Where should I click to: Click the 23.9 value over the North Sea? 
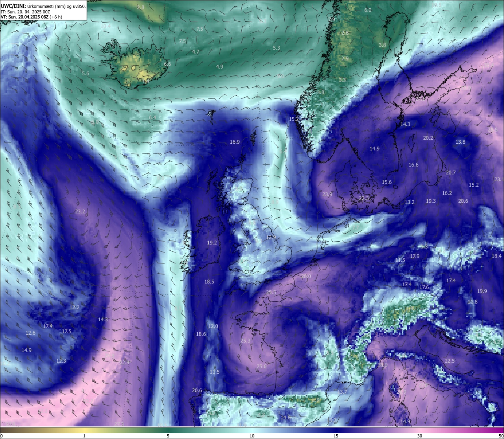pos(327,194)
